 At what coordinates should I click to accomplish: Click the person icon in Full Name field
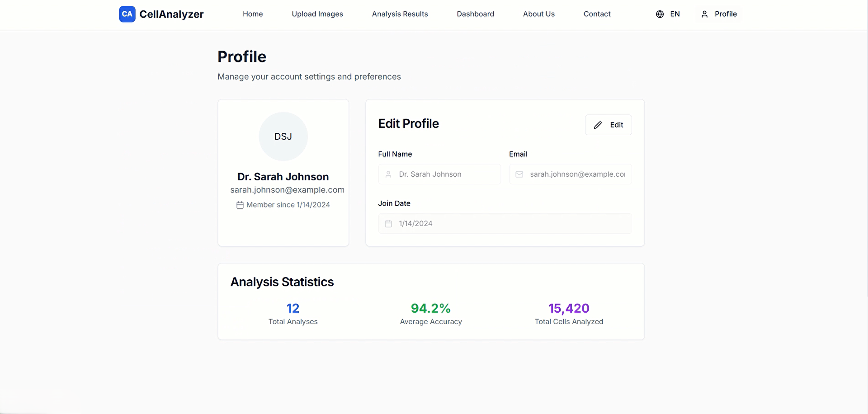388,174
